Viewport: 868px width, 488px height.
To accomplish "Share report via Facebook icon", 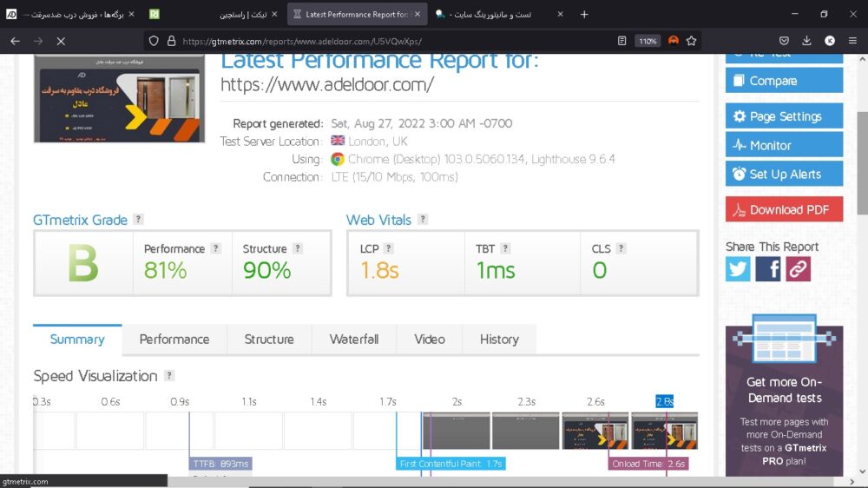I will click(768, 269).
